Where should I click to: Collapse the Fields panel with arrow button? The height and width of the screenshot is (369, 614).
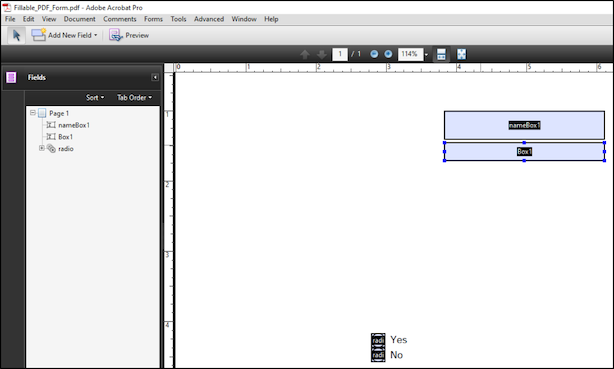pos(155,77)
